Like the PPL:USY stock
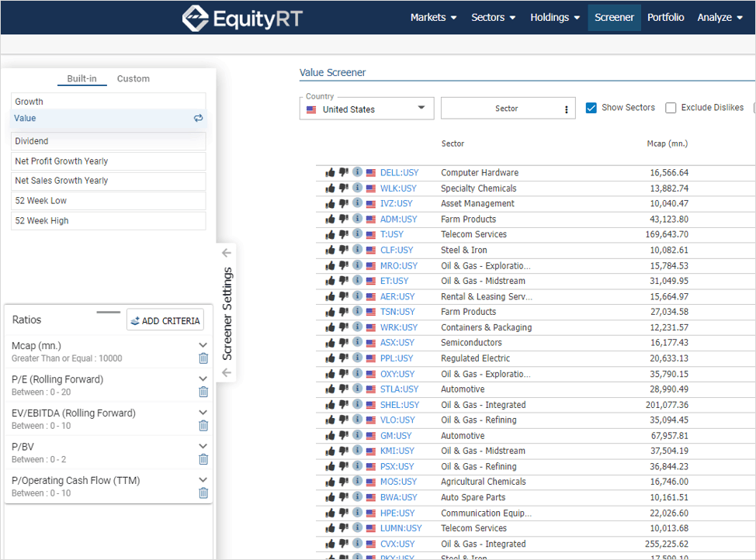The height and width of the screenshot is (560, 756). coord(331,358)
